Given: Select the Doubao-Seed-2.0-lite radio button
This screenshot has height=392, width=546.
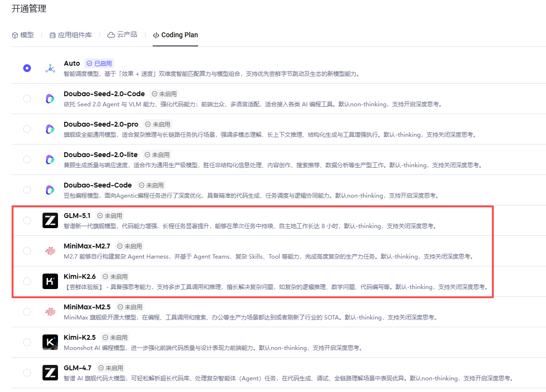Looking at the screenshot, I should pyautogui.click(x=27, y=160).
